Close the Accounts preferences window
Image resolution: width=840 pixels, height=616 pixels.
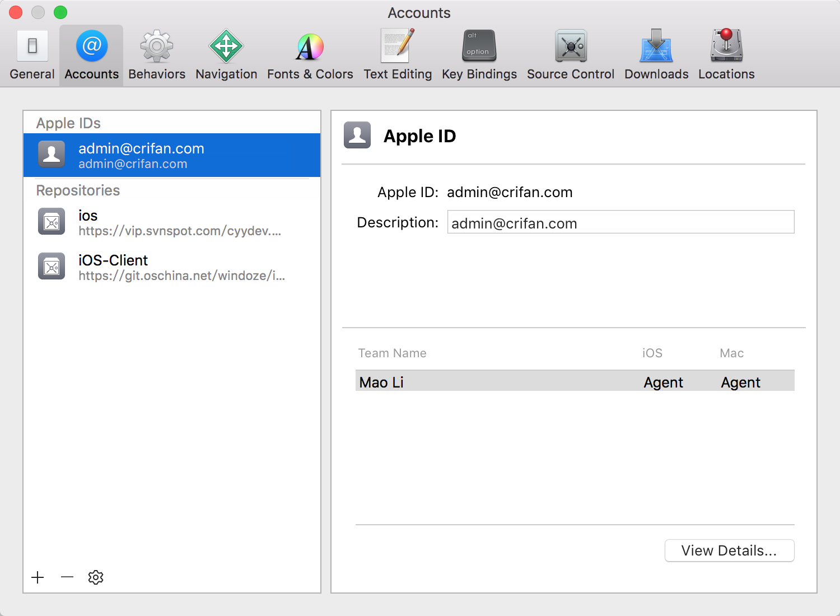coord(16,12)
